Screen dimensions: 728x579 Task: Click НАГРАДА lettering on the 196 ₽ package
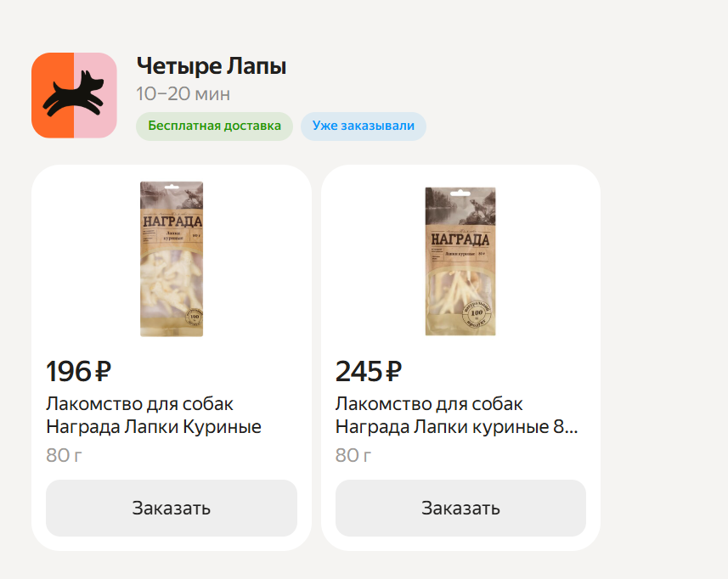point(172,221)
